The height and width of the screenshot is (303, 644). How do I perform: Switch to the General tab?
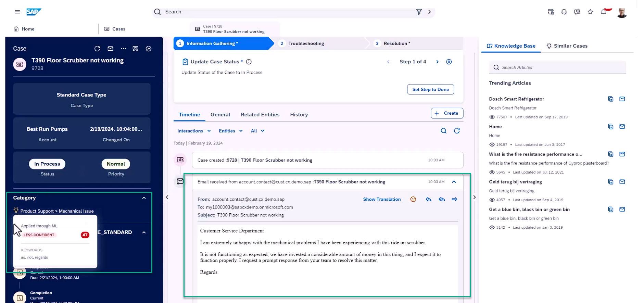pos(220,115)
